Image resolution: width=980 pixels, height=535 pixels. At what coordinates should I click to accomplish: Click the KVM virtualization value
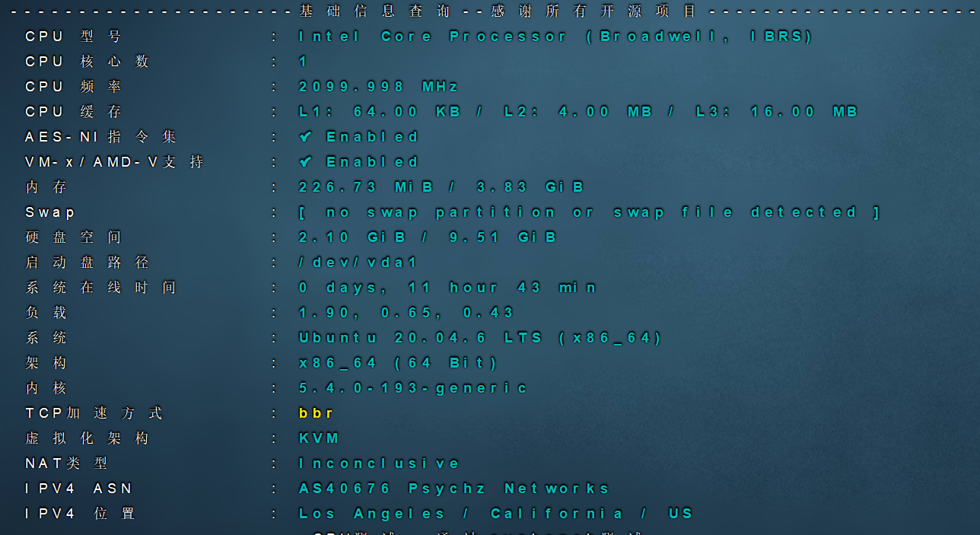[x=319, y=438]
